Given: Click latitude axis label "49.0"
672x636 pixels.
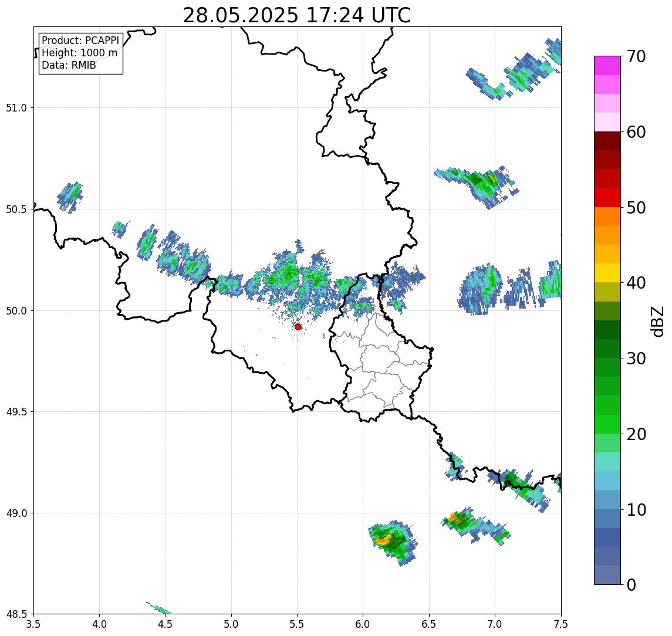Looking at the screenshot, I should click(x=16, y=513).
